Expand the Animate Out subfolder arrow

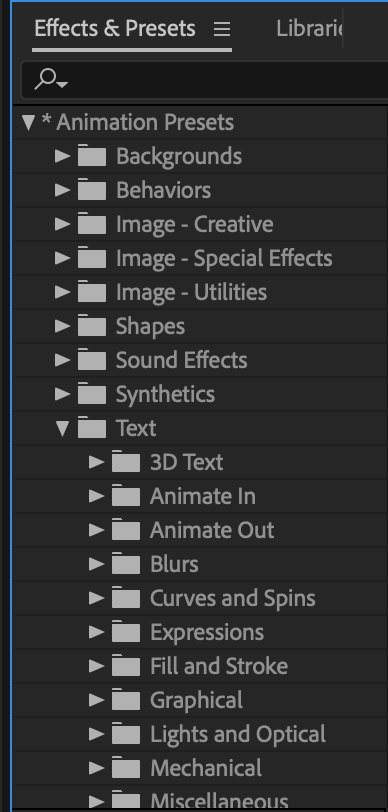[x=96, y=530]
